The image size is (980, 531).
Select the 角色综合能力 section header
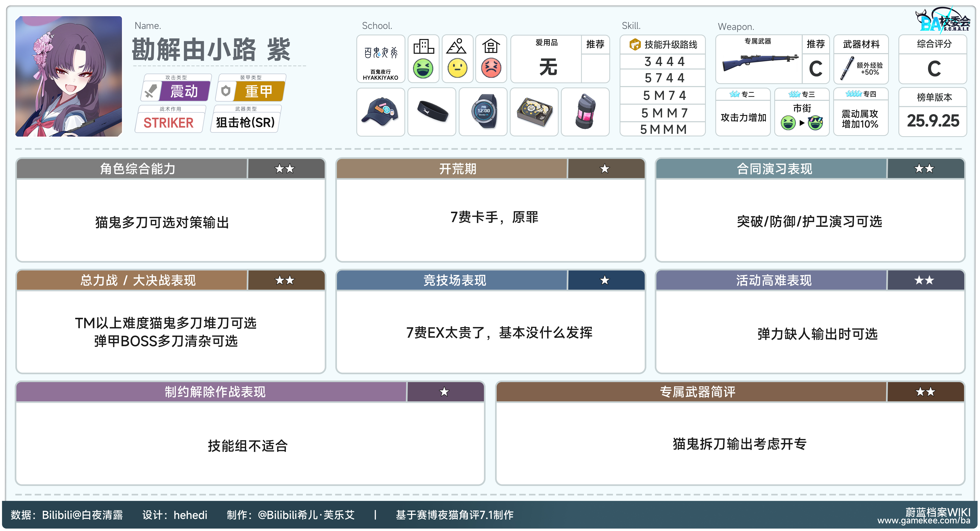[138, 169]
